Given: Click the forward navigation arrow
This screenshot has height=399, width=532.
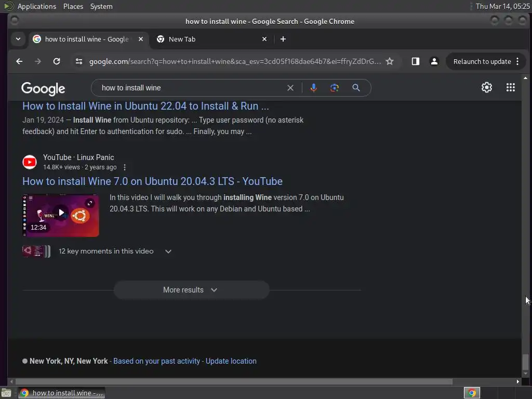Looking at the screenshot, I should click(x=38, y=61).
